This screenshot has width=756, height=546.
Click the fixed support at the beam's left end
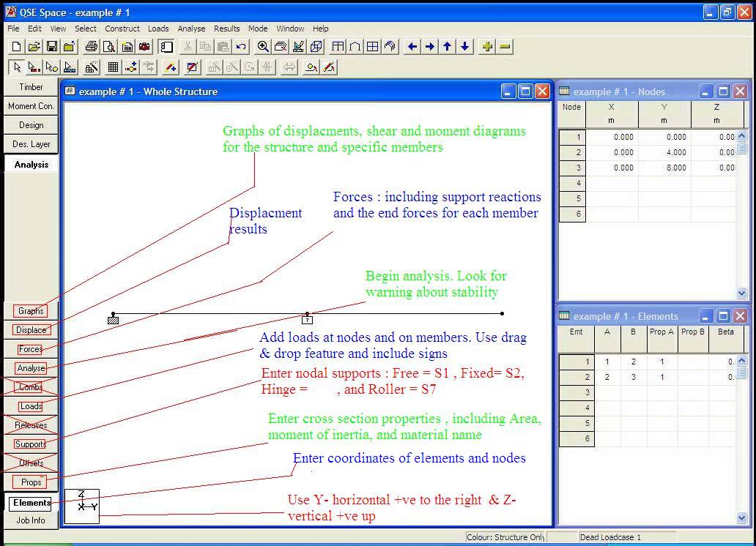pyautogui.click(x=113, y=320)
